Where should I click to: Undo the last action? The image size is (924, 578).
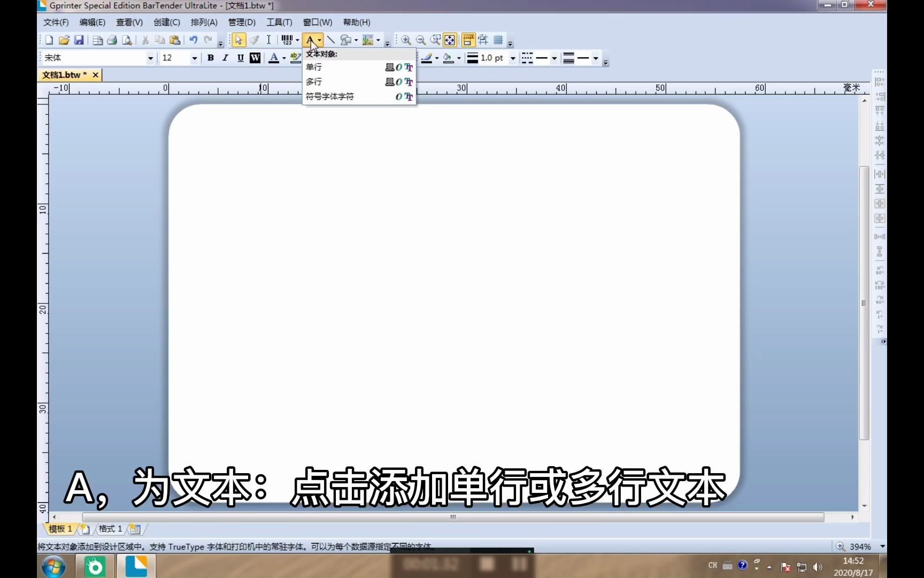194,40
